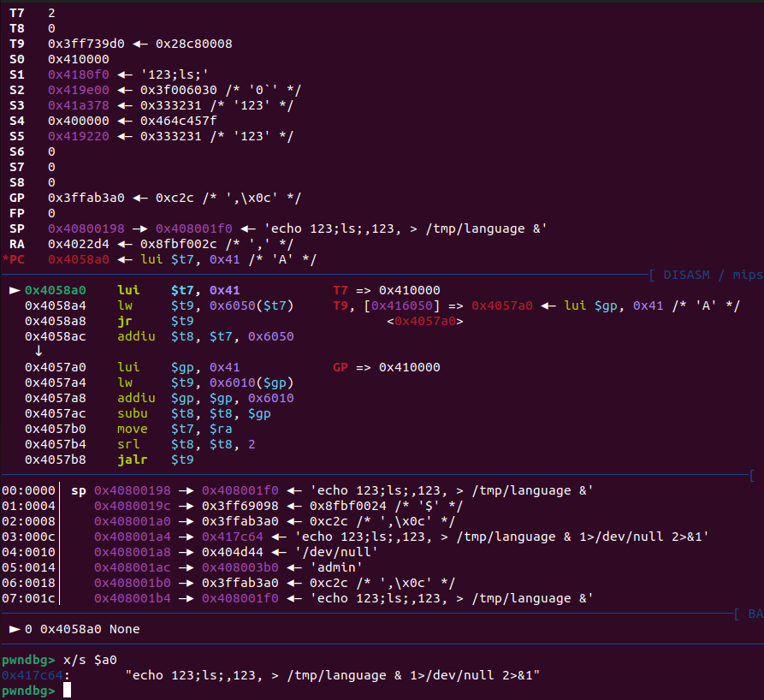764x700 pixels.
Task: Select output string echo 123;ls;,123 with 2>&1
Action: (x=332, y=675)
